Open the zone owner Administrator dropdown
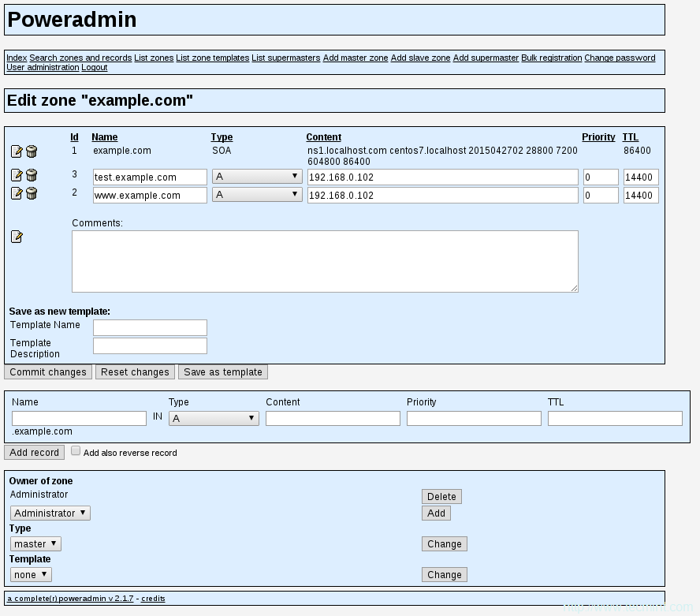Image resolution: width=700 pixels, height=616 pixels. click(50, 513)
